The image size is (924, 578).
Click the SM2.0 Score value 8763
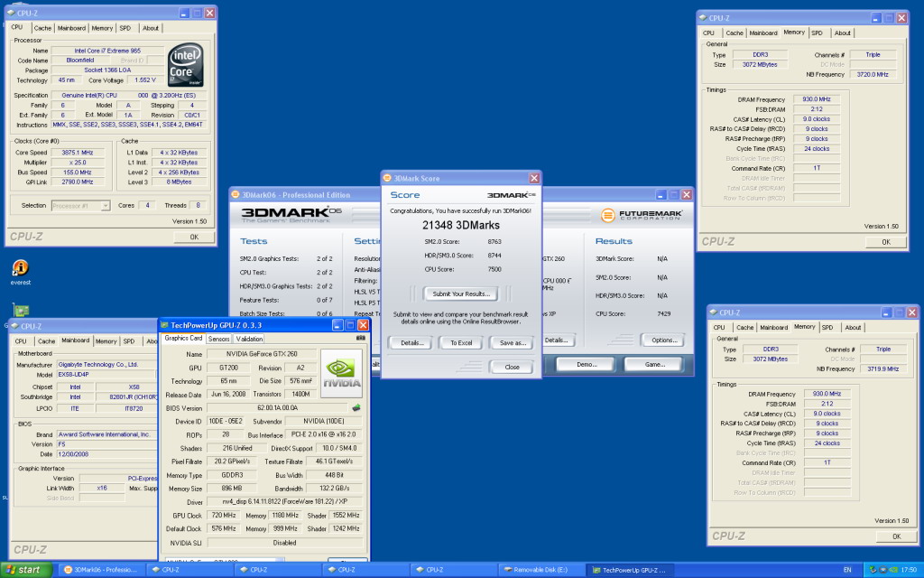click(494, 242)
